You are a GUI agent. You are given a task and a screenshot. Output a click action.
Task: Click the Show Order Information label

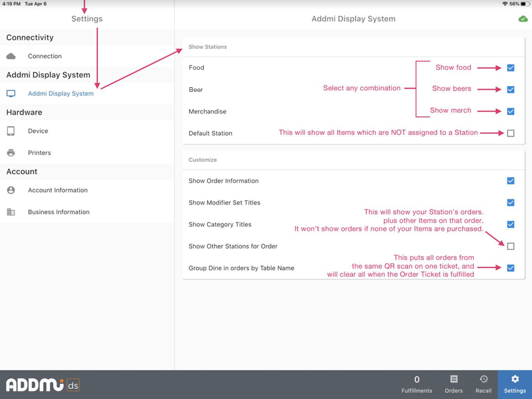pyautogui.click(x=224, y=181)
